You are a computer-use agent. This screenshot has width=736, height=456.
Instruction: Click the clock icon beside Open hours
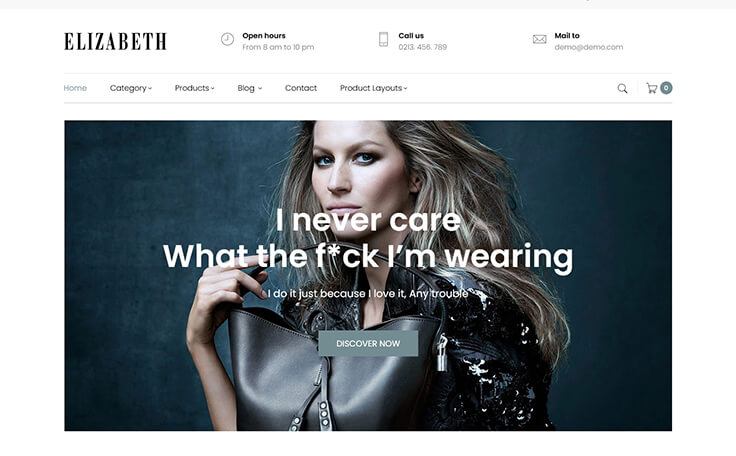(227, 39)
